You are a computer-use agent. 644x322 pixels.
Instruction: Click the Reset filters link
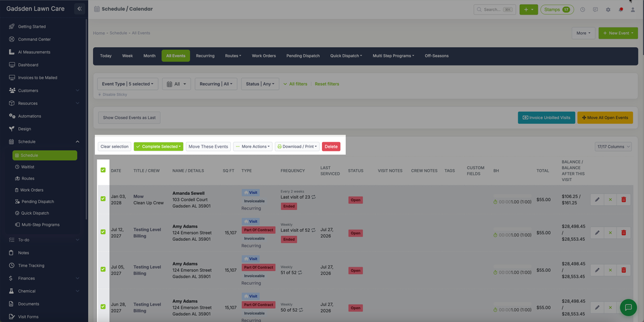coord(327,84)
